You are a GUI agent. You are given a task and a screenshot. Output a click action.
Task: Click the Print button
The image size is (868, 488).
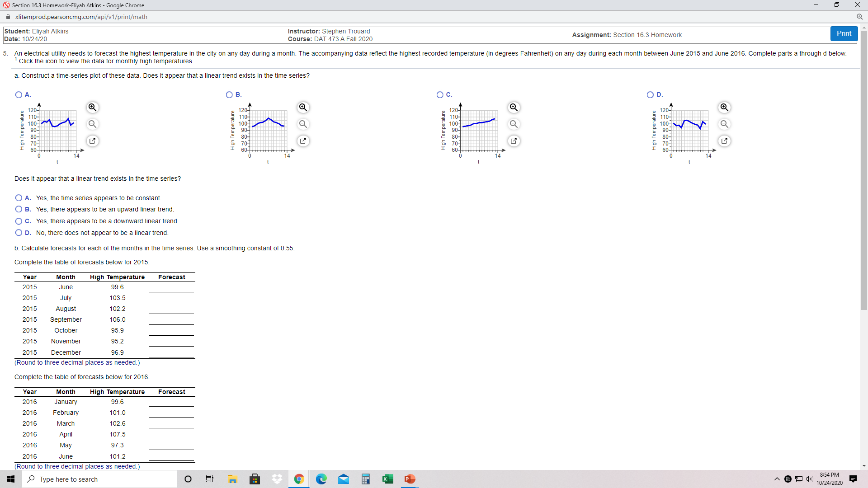tap(844, 33)
